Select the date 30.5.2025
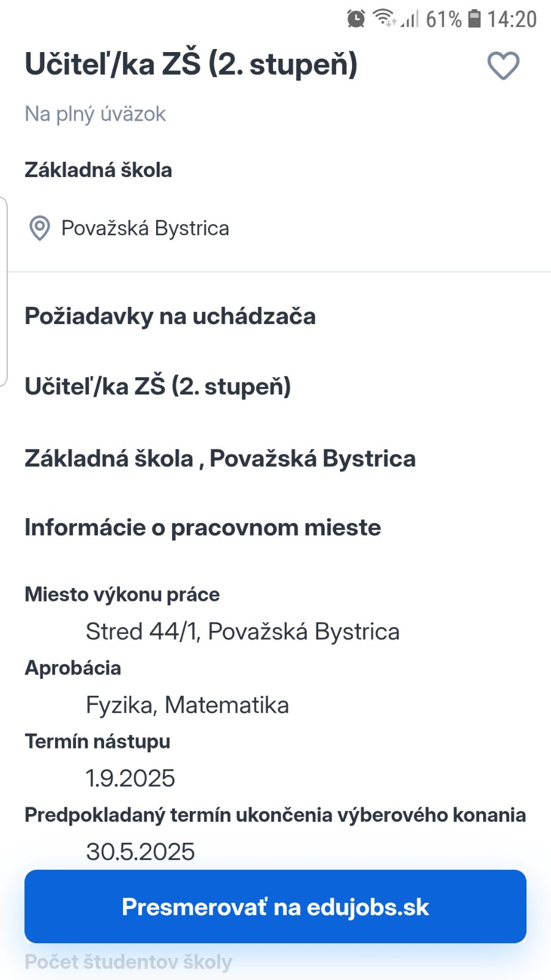 140,851
